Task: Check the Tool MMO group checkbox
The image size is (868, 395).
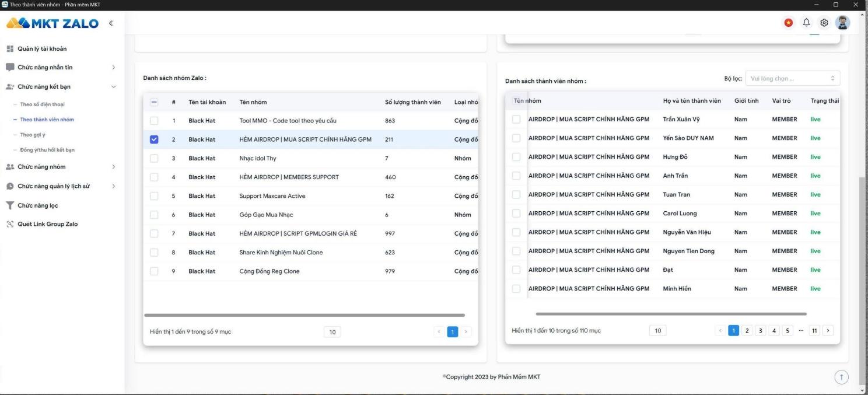Action: (x=154, y=121)
